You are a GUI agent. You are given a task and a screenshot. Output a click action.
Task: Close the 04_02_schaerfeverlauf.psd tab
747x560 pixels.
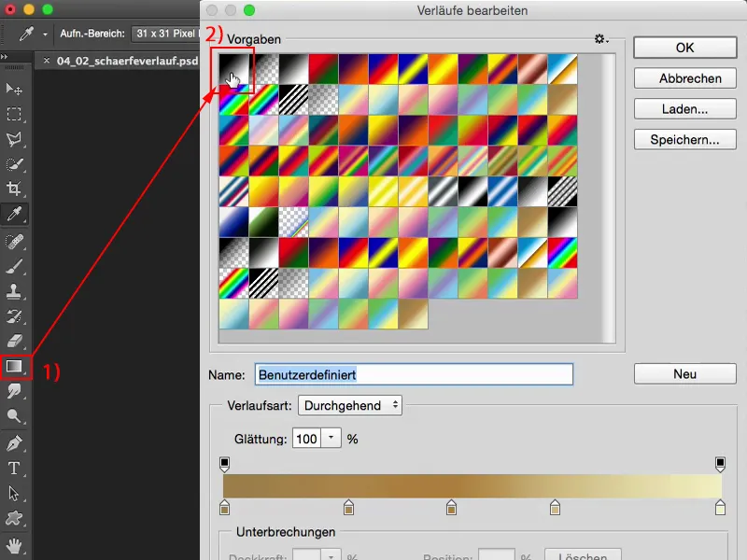pos(46,61)
